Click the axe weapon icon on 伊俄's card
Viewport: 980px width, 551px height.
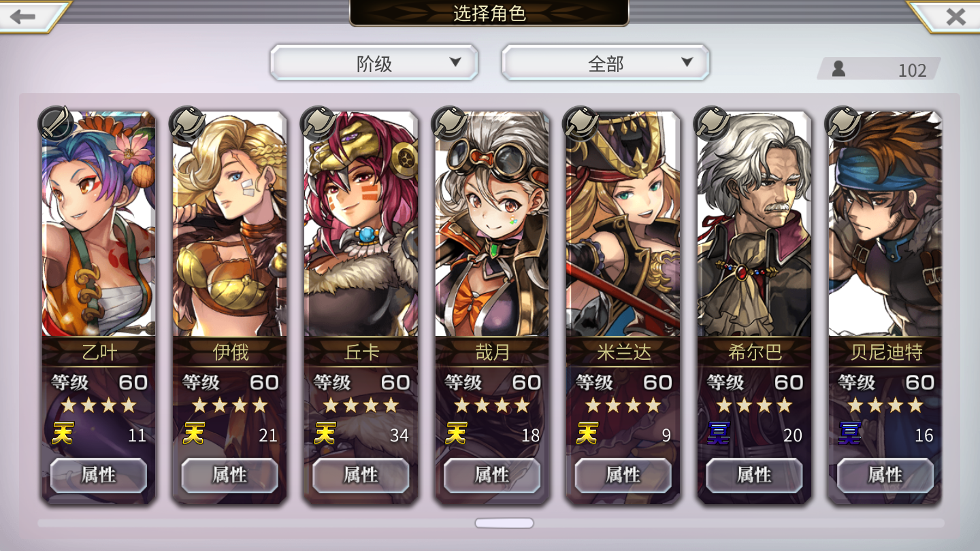(186, 123)
